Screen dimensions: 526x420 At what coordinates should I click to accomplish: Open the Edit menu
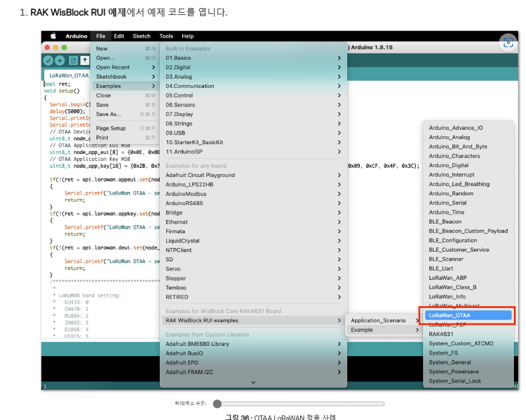(x=119, y=36)
